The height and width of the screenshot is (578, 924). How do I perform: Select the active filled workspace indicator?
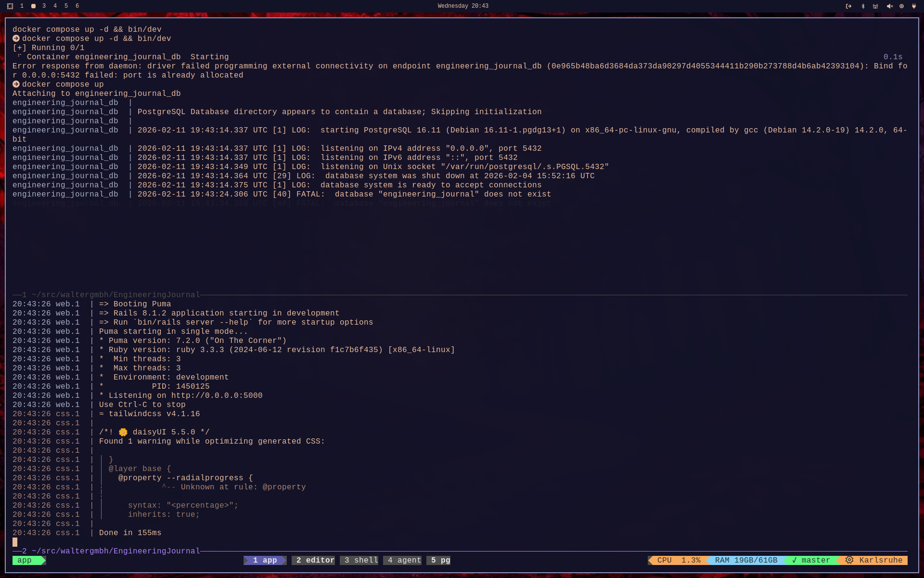pyautogui.click(x=33, y=6)
